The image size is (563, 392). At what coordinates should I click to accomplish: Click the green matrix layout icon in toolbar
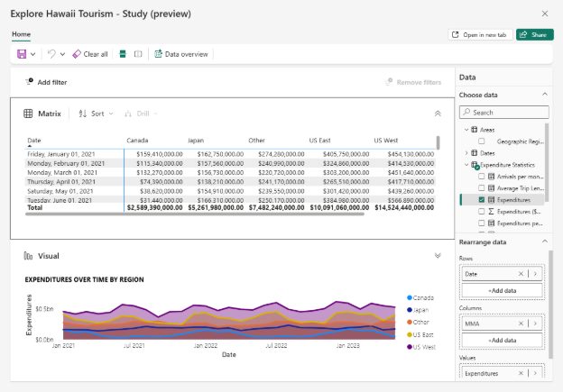[x=123, y=54]
